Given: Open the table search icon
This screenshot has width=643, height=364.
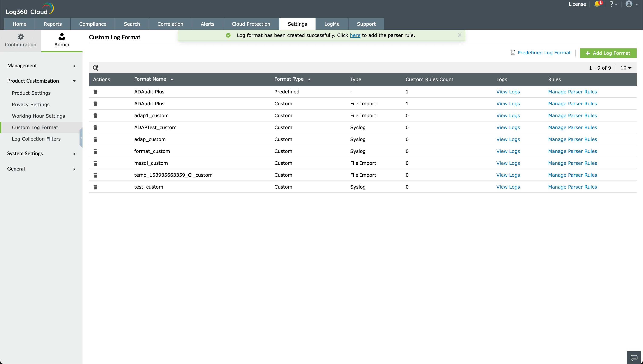Looking at the screenshot, I should pyautogui.click(x=96, y=68).
